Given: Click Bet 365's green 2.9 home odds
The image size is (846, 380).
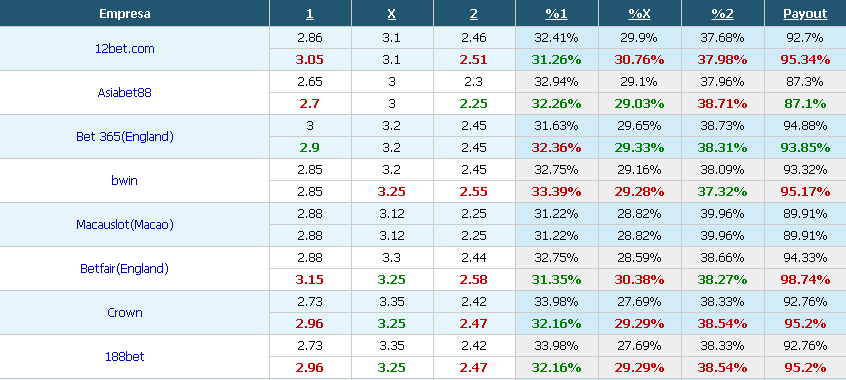Looking at the screenshot, I should tap(310, 148).
